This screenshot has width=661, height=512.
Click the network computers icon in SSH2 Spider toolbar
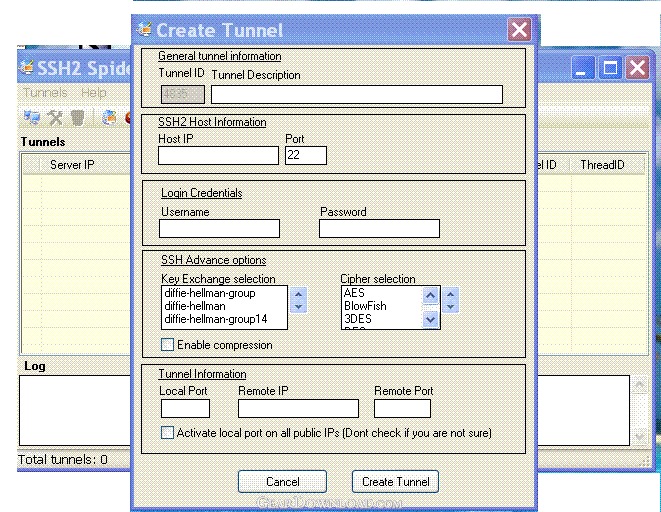click(32, 118)
